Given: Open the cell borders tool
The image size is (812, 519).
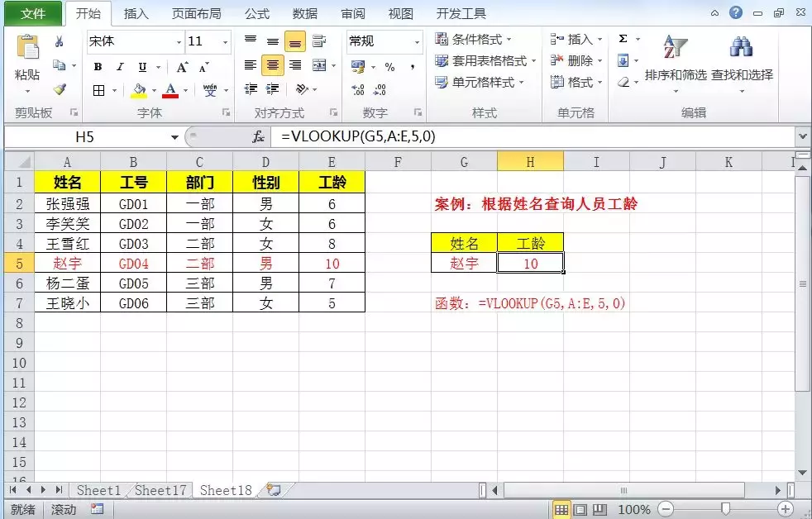Looking at the screenshot, I should click(98, 91).
